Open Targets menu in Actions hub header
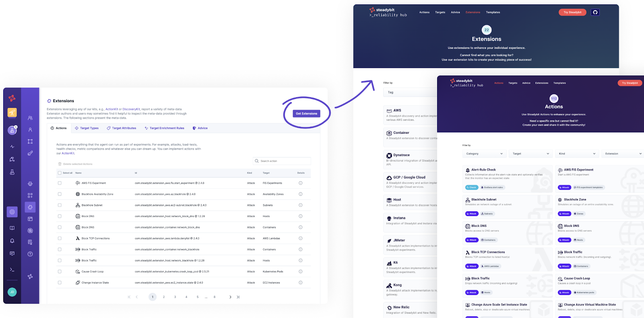 click(513, 83)
